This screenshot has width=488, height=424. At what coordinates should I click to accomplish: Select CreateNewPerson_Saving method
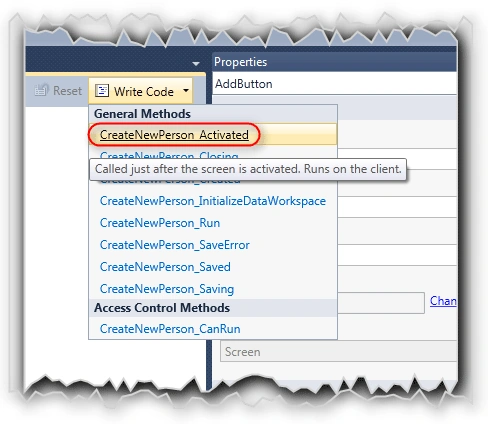coord(167,289)
